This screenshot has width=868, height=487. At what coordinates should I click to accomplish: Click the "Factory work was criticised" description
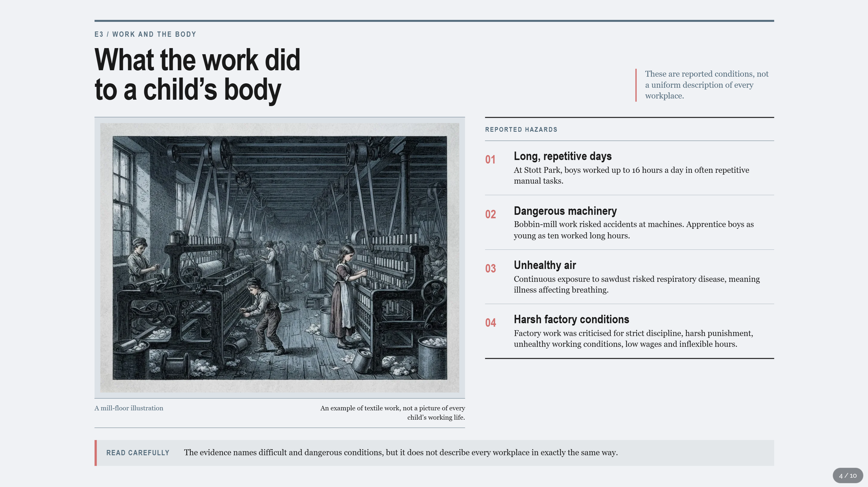coord(634,339)
